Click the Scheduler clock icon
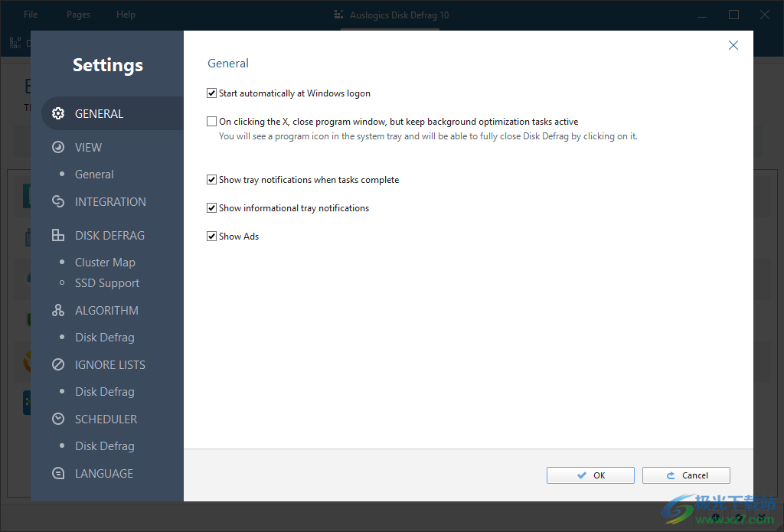Screen dimensions: 784x532 tap(58, 419)
